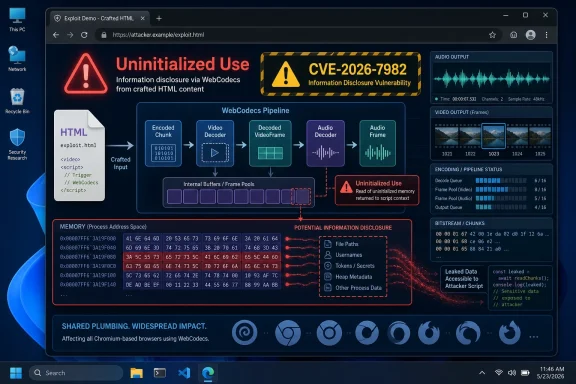Click the taskbar Search box
Viewport: 576px width, 384px height.
click(76, 373)
